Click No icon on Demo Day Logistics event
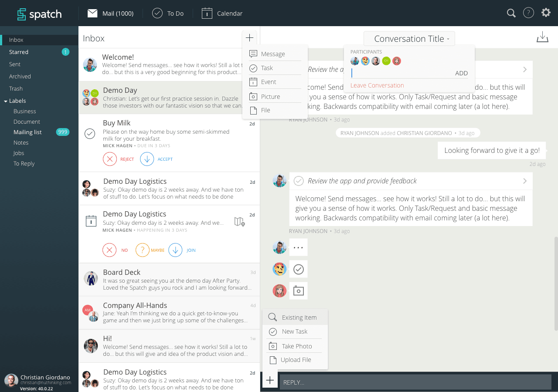 pyautogui.click(x=109, y=250)
